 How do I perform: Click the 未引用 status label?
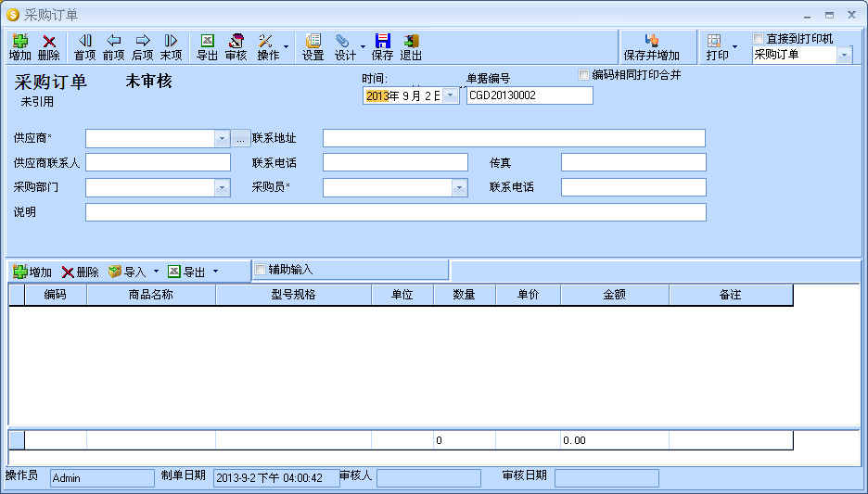click(x=38, y=102)
